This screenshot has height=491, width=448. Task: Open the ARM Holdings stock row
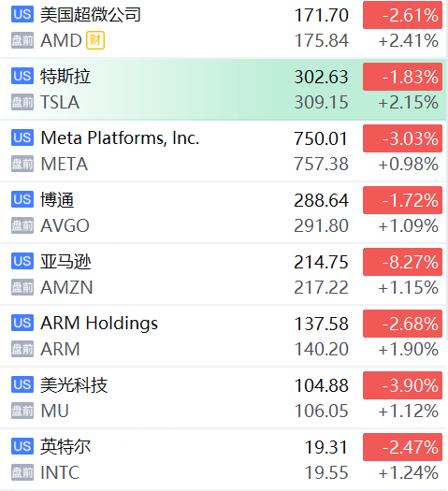tap(224, 336)
